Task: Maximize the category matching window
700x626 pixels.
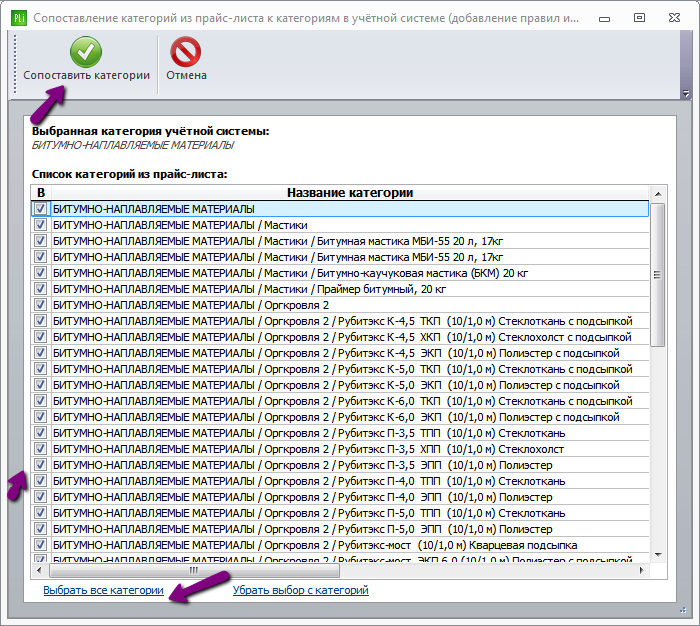Action: pos(639,18)
